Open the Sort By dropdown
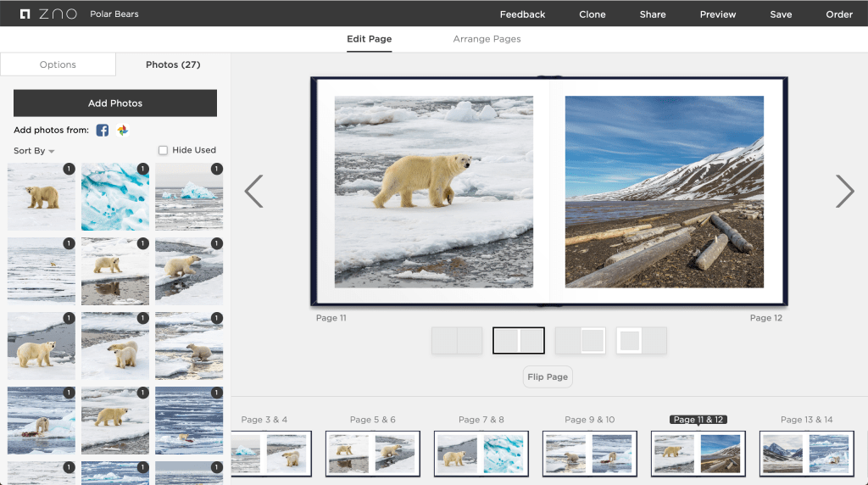 (x=34, y=151)
